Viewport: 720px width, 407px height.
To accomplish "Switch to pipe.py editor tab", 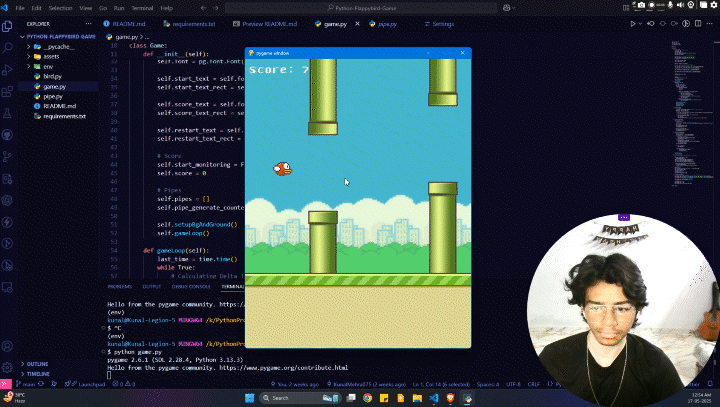I will tap(383, 24).
